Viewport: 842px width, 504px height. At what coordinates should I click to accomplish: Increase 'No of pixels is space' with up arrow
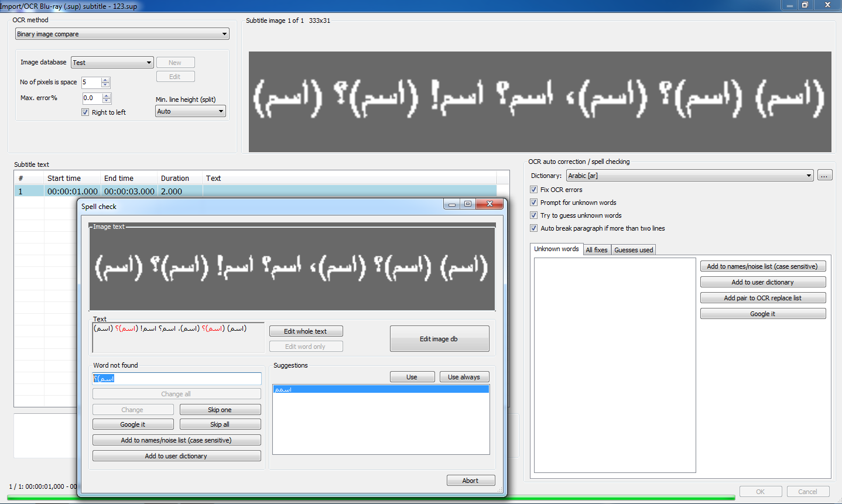click(x=106, y=80)
